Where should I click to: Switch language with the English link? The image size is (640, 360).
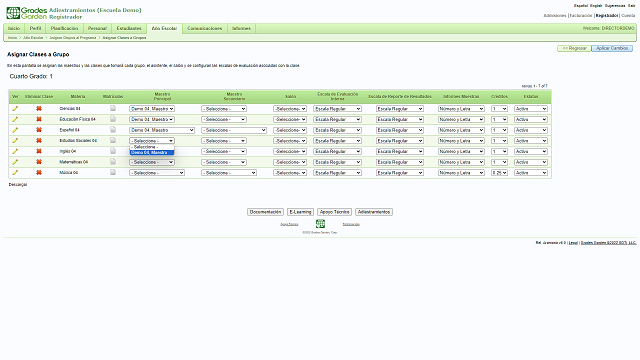596,6
